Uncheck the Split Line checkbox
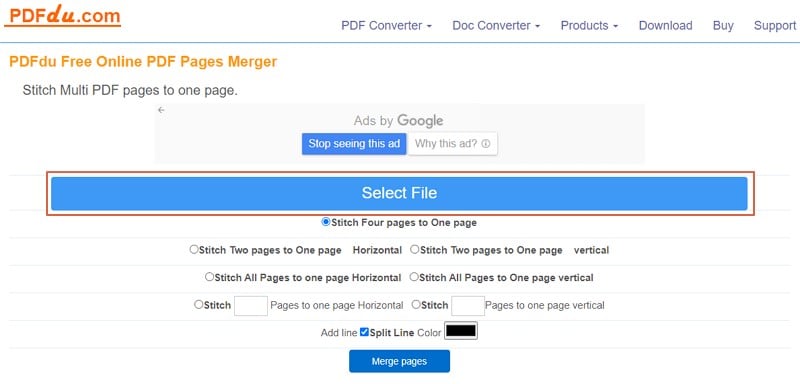The height and width of the screenshot is (384, 800). [x=364, y=332]
